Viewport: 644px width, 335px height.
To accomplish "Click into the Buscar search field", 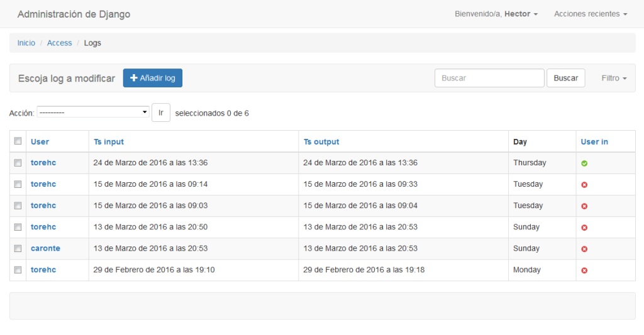I will [x=489, y=78].
